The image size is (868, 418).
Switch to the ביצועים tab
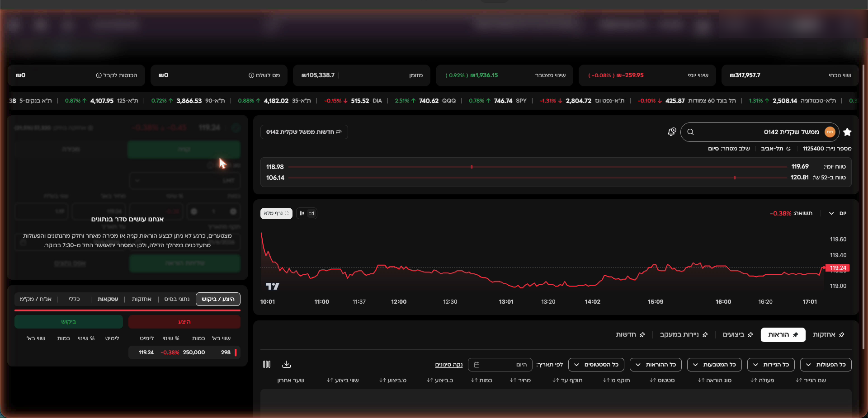[738, 335]
